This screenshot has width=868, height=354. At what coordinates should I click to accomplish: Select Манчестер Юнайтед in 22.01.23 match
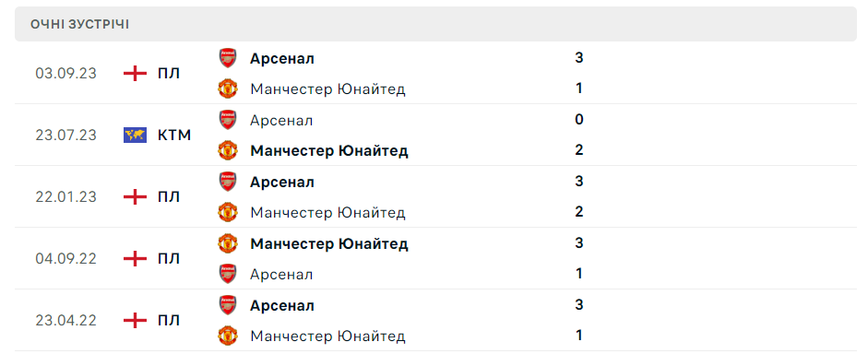click(327, 212)
